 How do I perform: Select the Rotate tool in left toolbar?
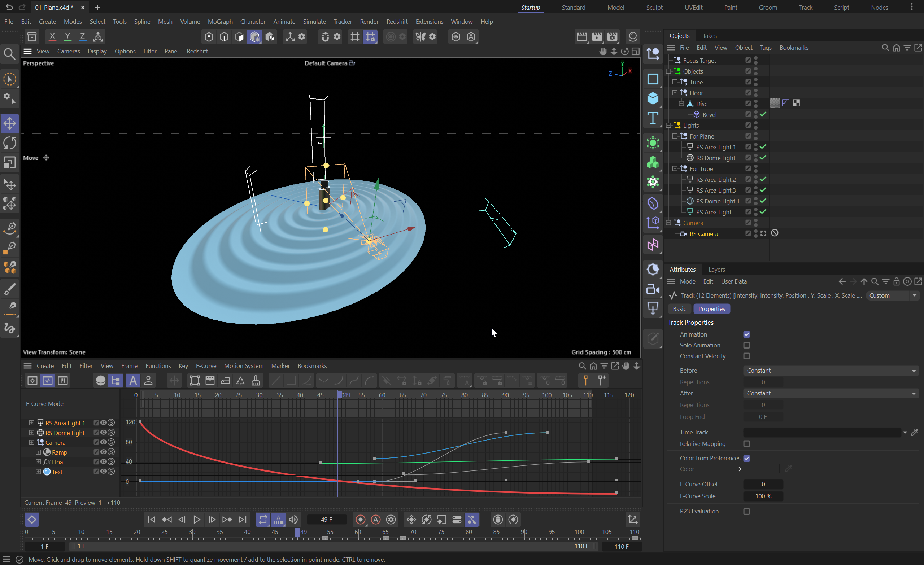(x=10, y=143)
